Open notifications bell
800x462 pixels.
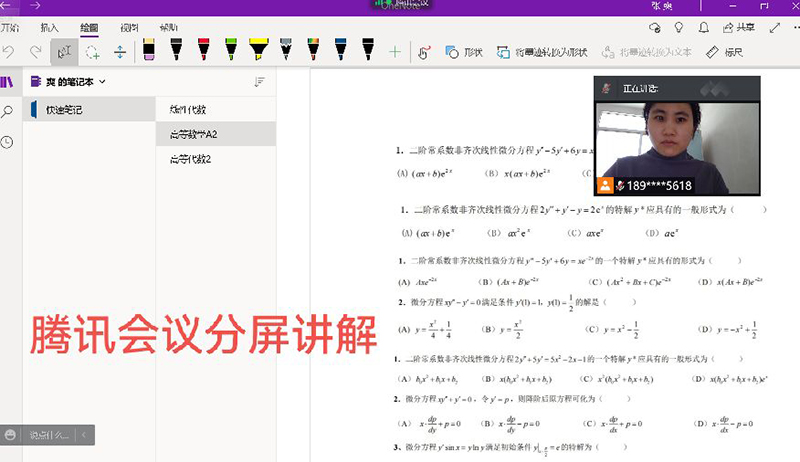704,28
